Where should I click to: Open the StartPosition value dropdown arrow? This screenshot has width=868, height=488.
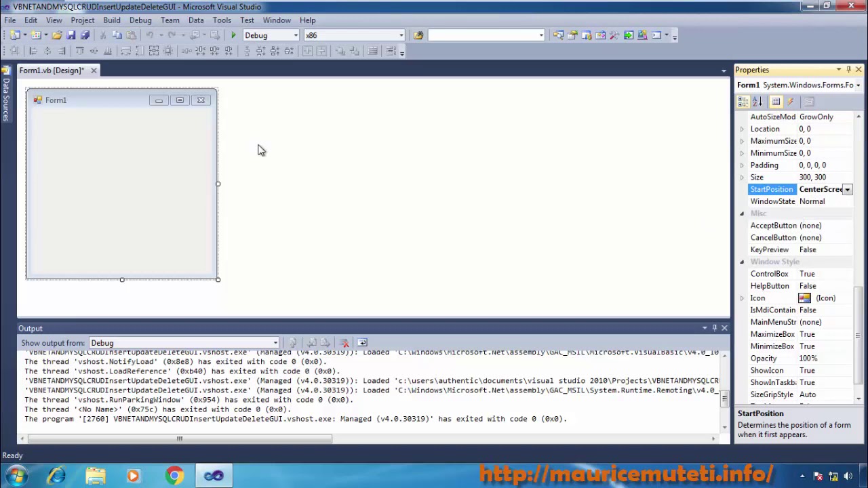[x=848, y=190]
